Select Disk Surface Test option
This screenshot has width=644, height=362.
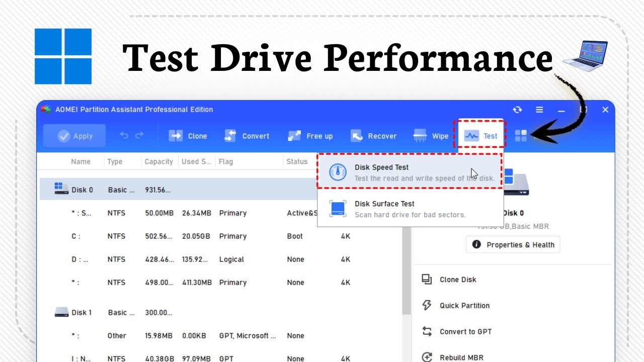[x=410, y=209]
